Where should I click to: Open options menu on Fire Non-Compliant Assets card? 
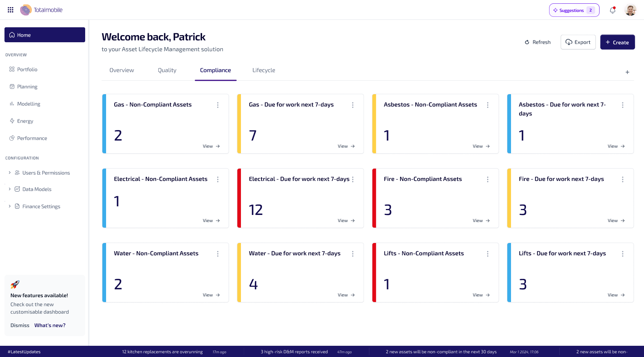(x=487, y=179)
